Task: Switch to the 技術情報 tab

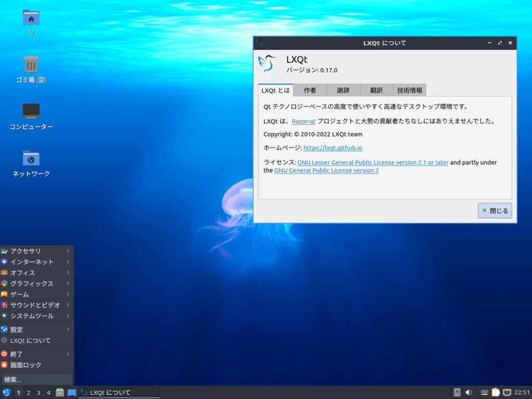Action: (410, 90)
